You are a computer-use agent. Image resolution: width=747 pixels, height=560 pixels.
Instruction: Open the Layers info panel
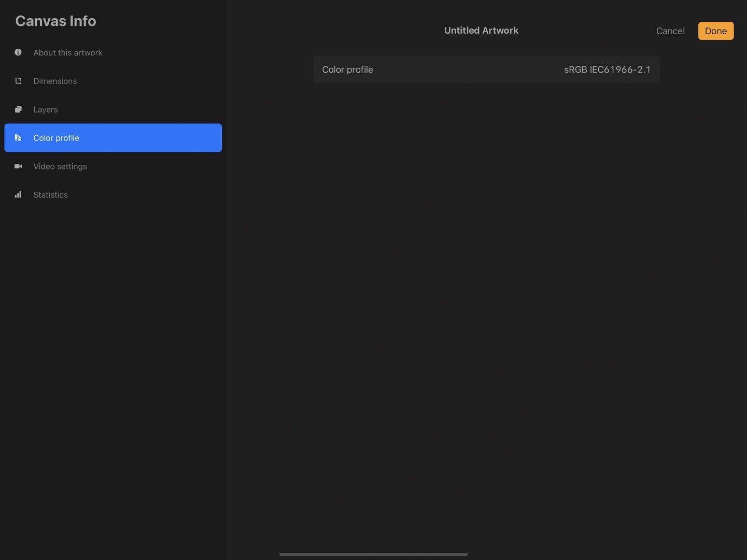(45, 109)
